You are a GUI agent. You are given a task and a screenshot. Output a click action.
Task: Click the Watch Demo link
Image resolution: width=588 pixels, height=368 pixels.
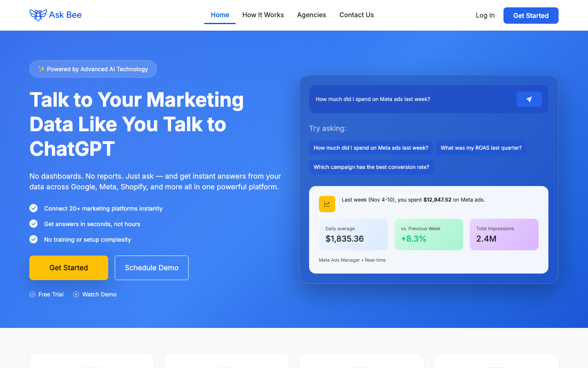95,294
